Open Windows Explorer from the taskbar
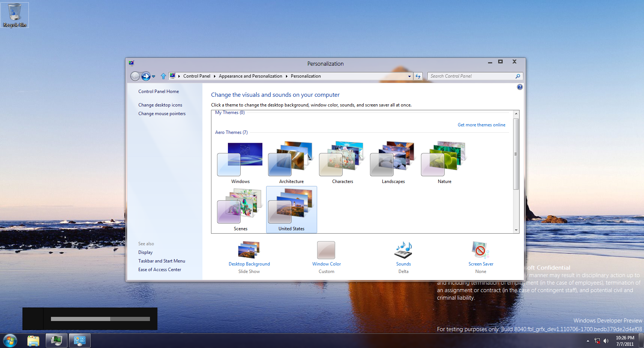 coord(33,341)
